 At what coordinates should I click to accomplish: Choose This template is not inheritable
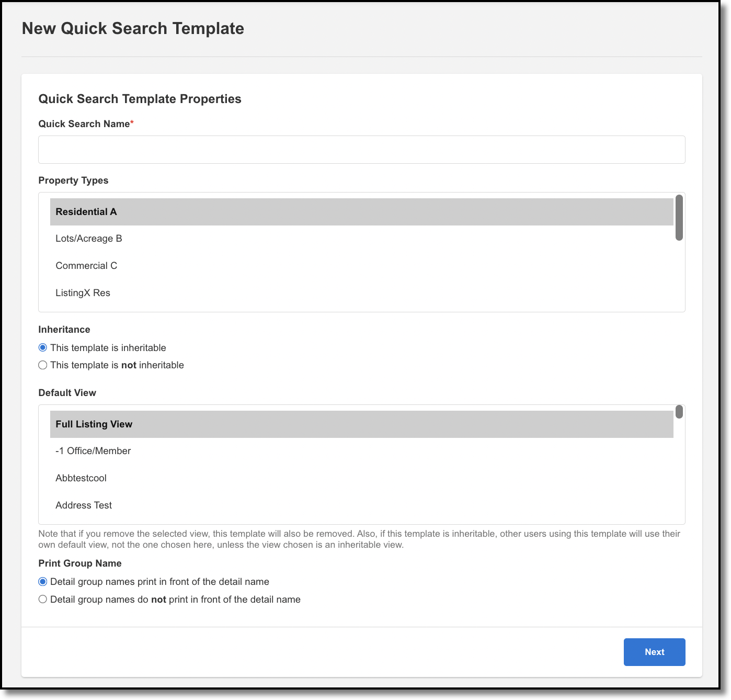click(43, 365)
